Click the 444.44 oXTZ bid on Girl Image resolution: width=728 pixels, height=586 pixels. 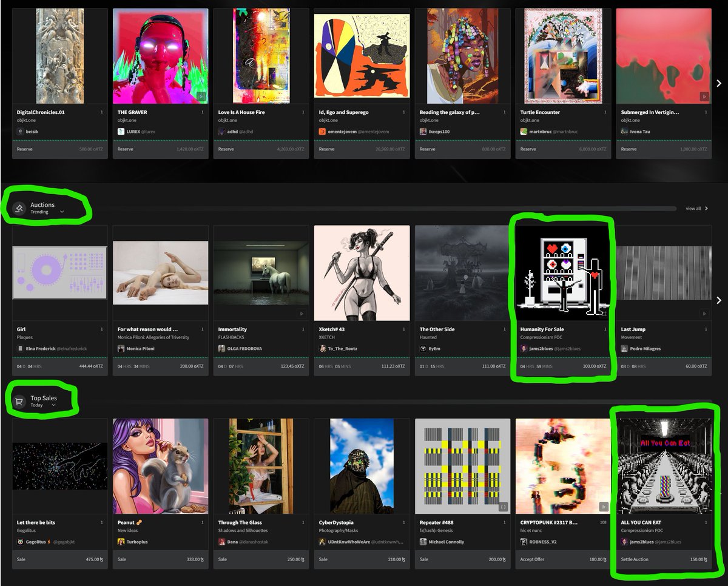tap(91, 366)
